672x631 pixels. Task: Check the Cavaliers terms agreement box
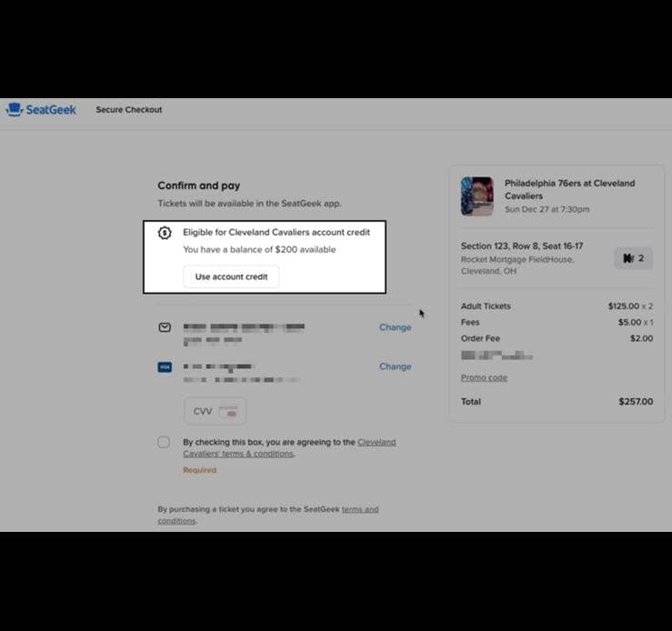[x=164, y=442]
